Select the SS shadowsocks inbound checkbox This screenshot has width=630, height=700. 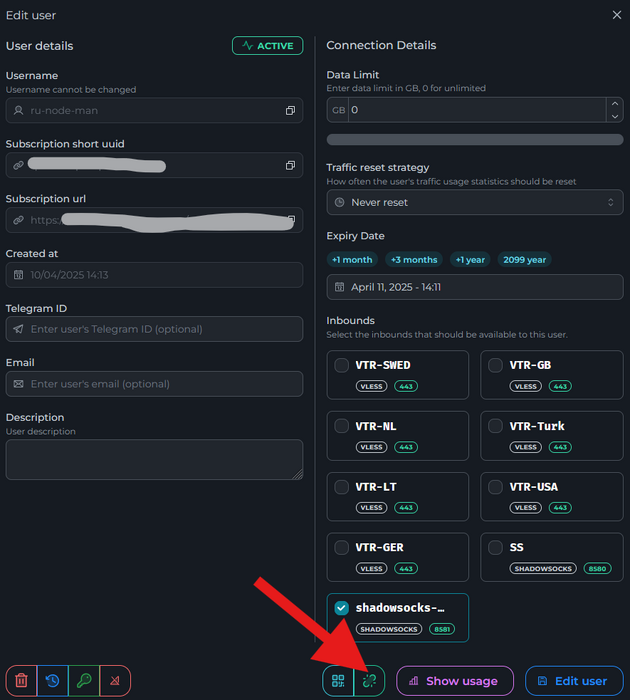[495, 548]
